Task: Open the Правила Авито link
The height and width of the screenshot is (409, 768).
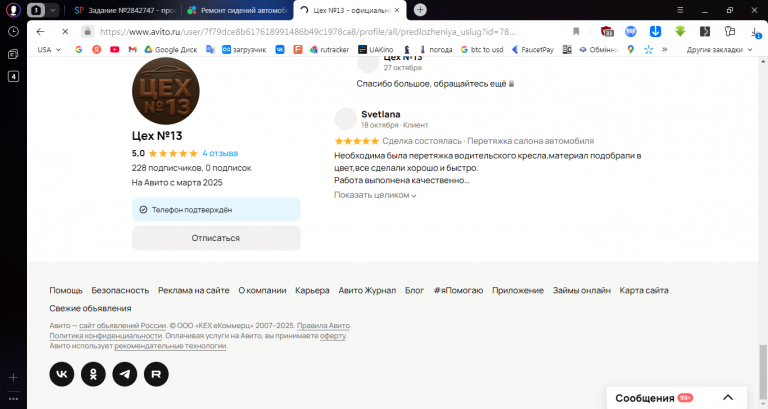Action: [323, 326]
